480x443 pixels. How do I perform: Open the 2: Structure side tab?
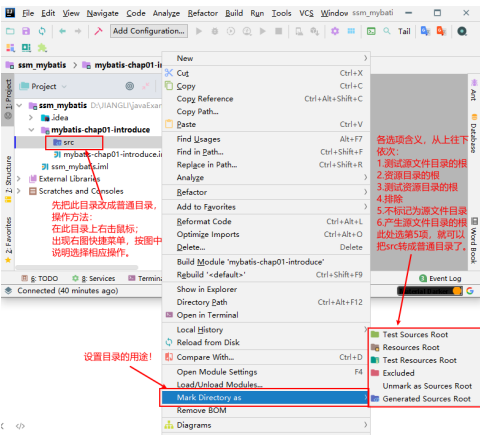point(8,179)
